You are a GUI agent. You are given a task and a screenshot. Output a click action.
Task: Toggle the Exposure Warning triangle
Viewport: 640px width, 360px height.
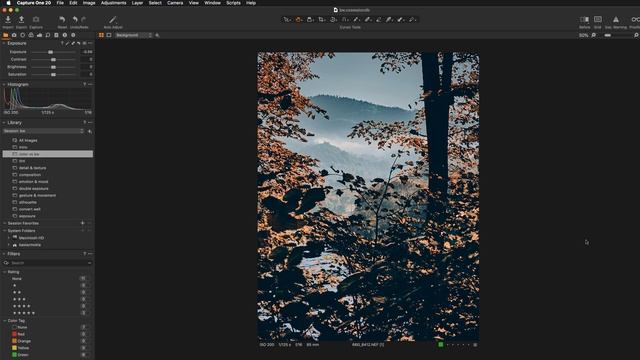pyautogui.click(x=616, y=20)
